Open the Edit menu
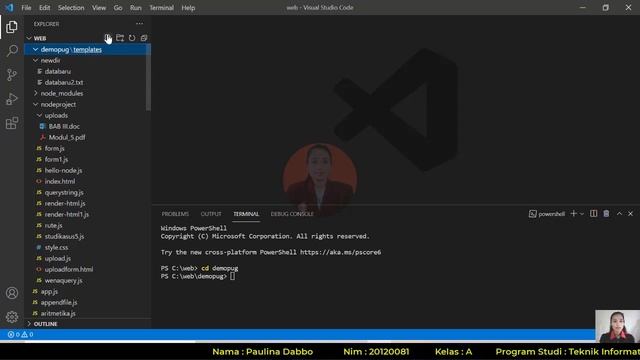The width and height of the screenshot is (640, 360). (44, 8)
